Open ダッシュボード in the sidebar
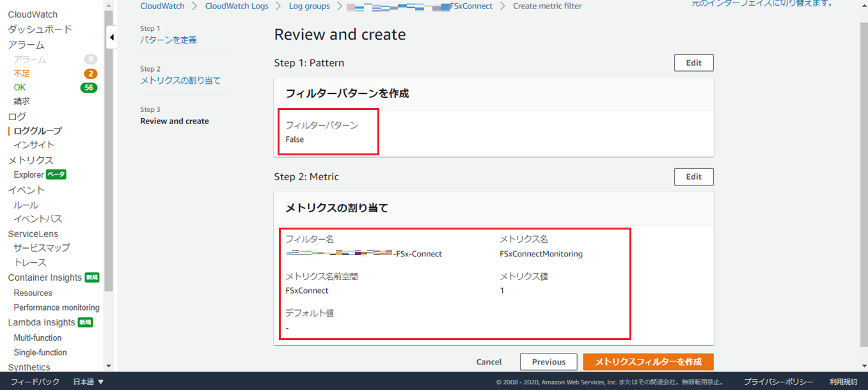Screen dimensions: 868x390 [40, 29]
